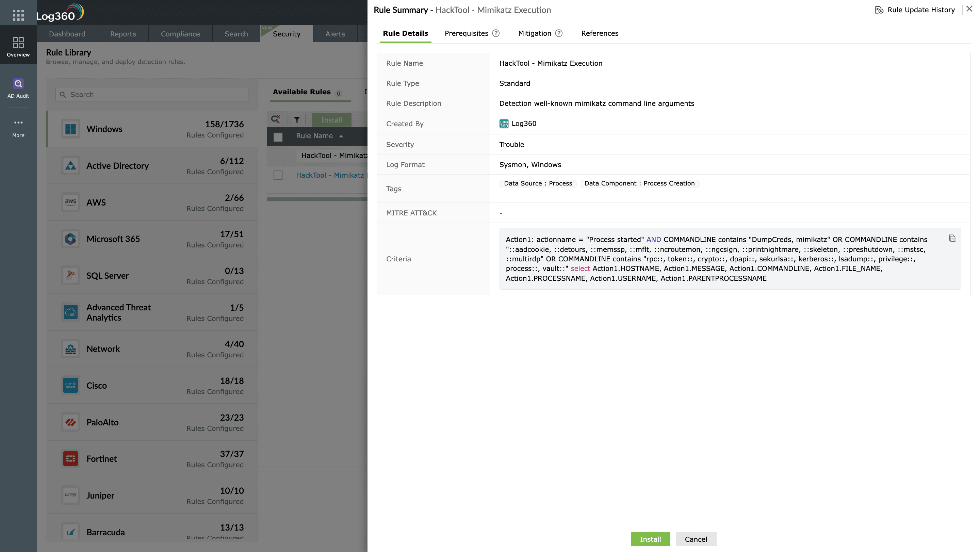
Task: Select the HackTool - Mimikatz rule checkbox
Action: (278, 175)
